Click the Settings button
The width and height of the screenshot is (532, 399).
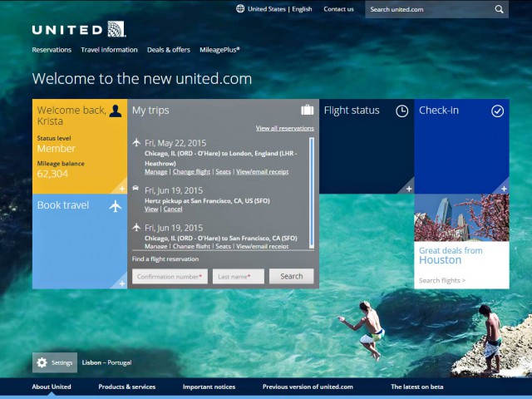click(x=55, y=362)
